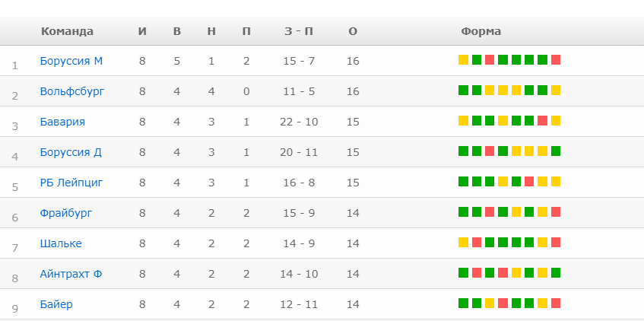Viewport: 644px width, 321px height.
Task: Click the first form square in Шальке row
Action: point(463,243)
